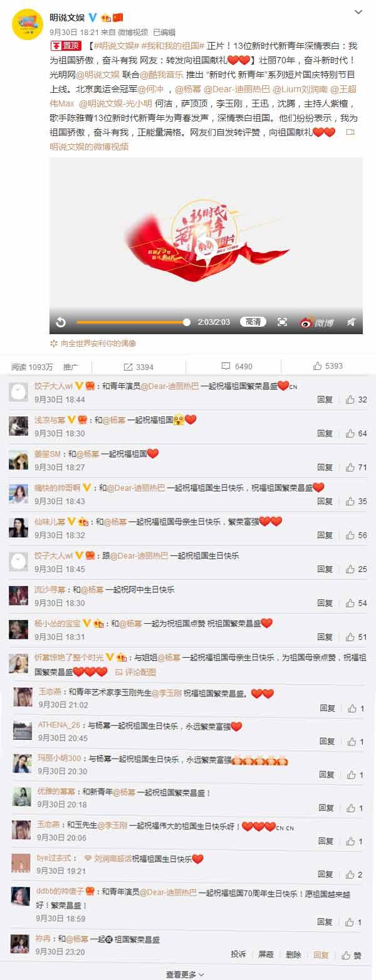This screenshot has width=376, height=980.
Task: Open the 明说文娱的微博视频 link
Action: click(89, 146)
